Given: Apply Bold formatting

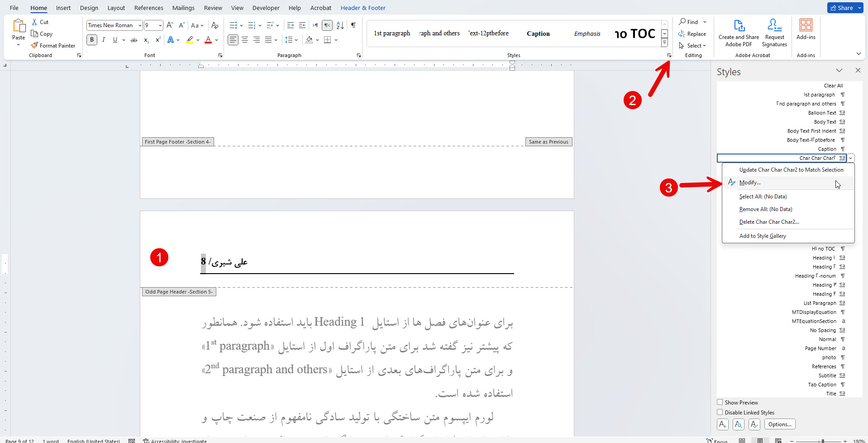Looking at the screenshot, I should pyautogui.click(x=92, y=40).
